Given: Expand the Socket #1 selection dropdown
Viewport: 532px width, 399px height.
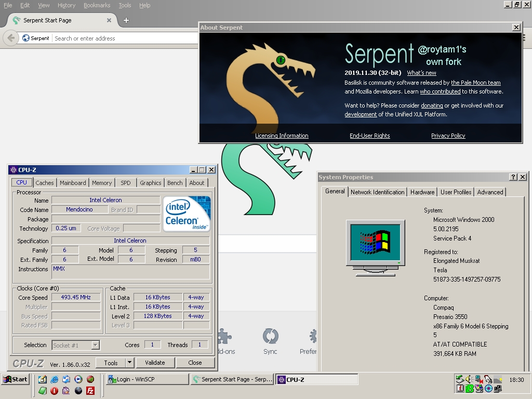Looking at the screenshot, I should 95,345.
